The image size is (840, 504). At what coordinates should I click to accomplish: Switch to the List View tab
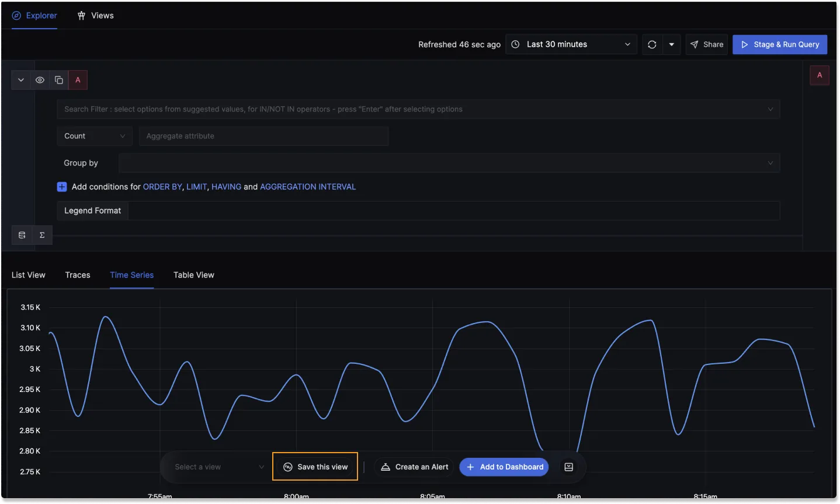[x=29, y=275]
